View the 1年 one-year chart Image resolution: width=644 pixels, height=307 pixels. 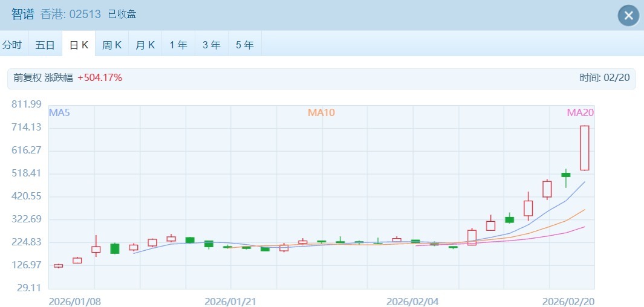178,45
